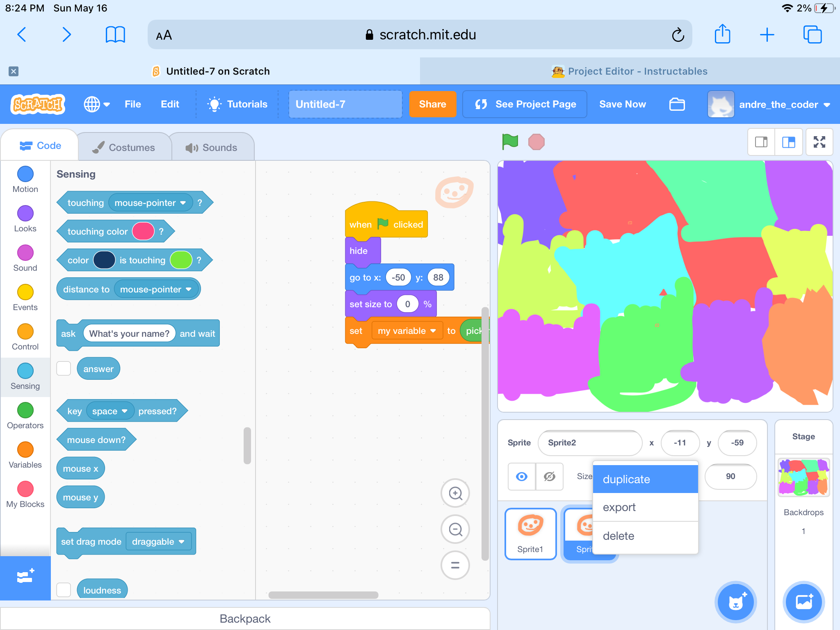Click See Project Page
Screen dimensions: 840x630
point(525,104)
